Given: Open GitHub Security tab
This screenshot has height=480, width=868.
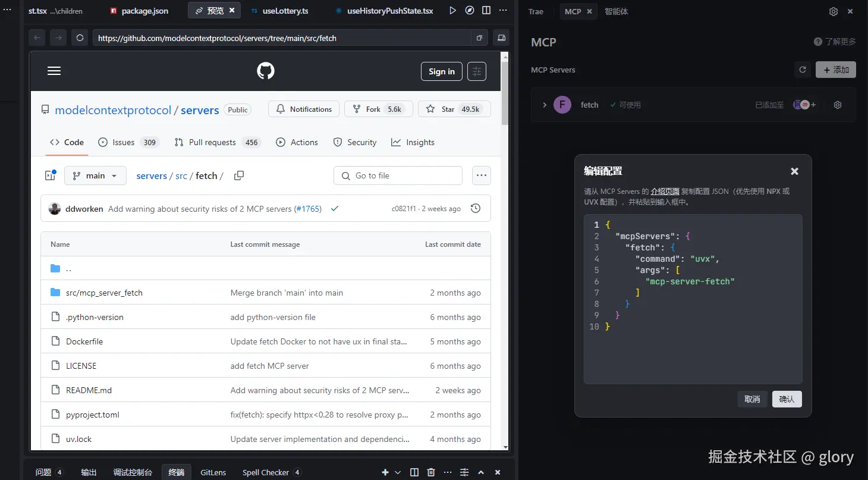Looking at the screenshot, I should point(355,142).
